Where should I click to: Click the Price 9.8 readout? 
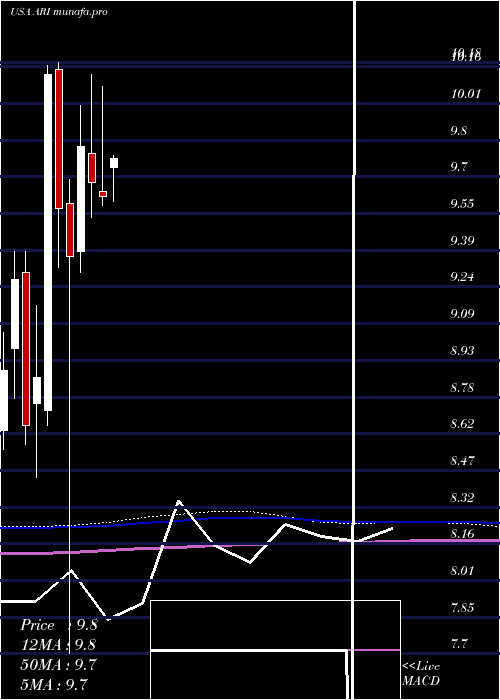(x=59, y=625)
